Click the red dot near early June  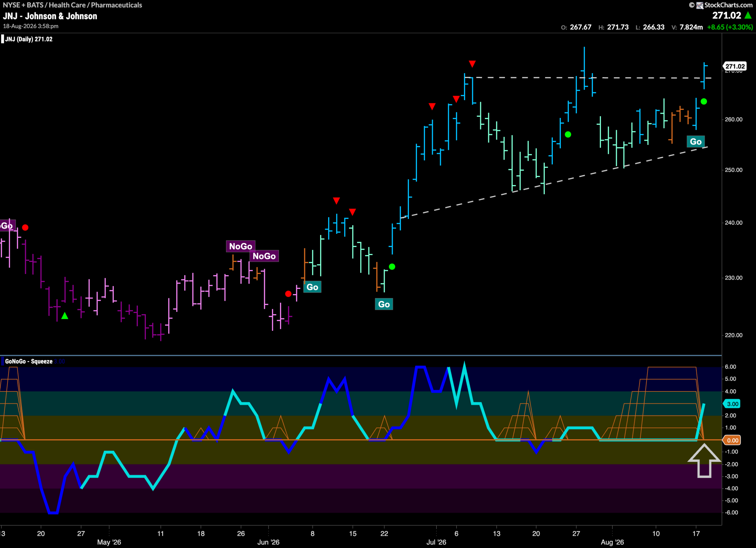point(288,294)
